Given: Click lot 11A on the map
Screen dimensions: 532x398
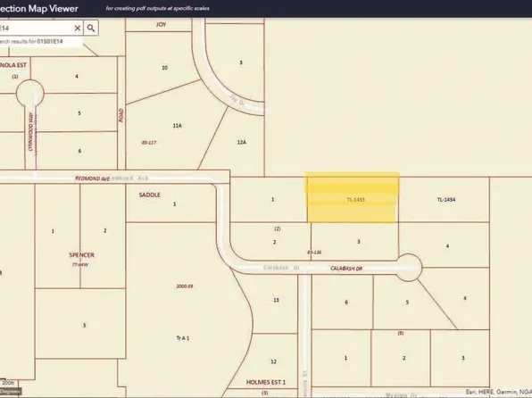Looking at the screenshot, I should 177,126.
